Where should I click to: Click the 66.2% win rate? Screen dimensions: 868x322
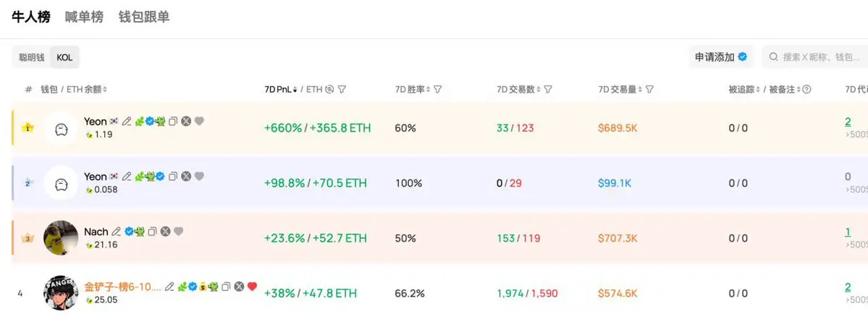410,293
